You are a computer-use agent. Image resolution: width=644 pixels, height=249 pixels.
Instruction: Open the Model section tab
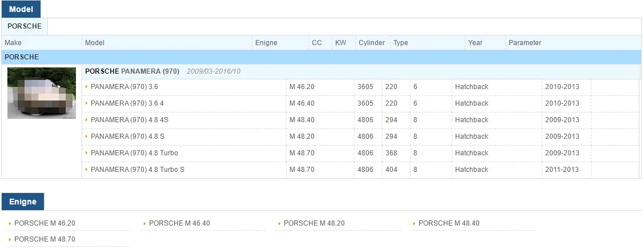pos(21,9)
